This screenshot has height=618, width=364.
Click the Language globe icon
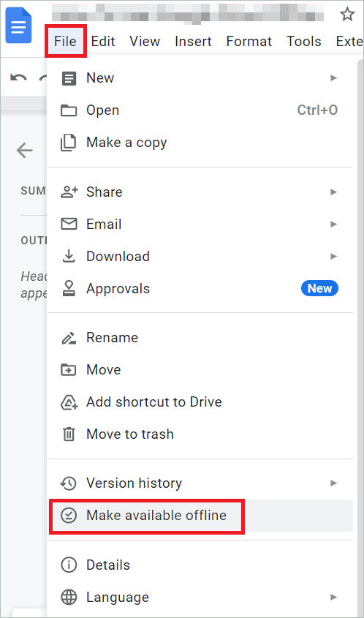69,598
